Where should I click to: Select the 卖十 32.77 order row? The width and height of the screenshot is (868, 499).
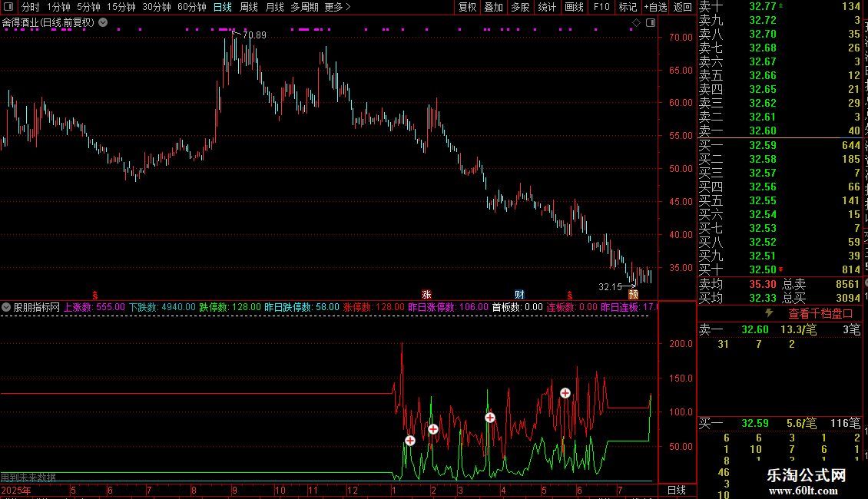coord(780,7)
